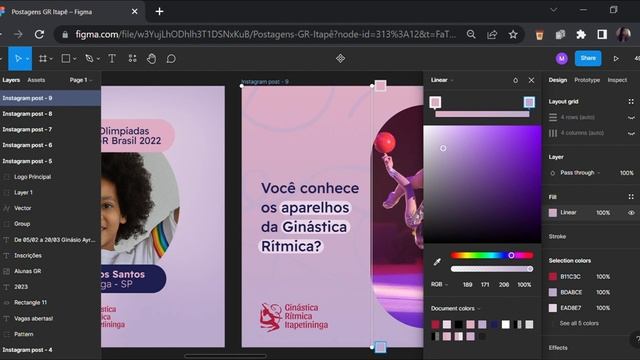The height and width of the screenshot is (360, 640).
Task: Close the Postagens GR Itapê tab
Action: click(x=134, y=12)
